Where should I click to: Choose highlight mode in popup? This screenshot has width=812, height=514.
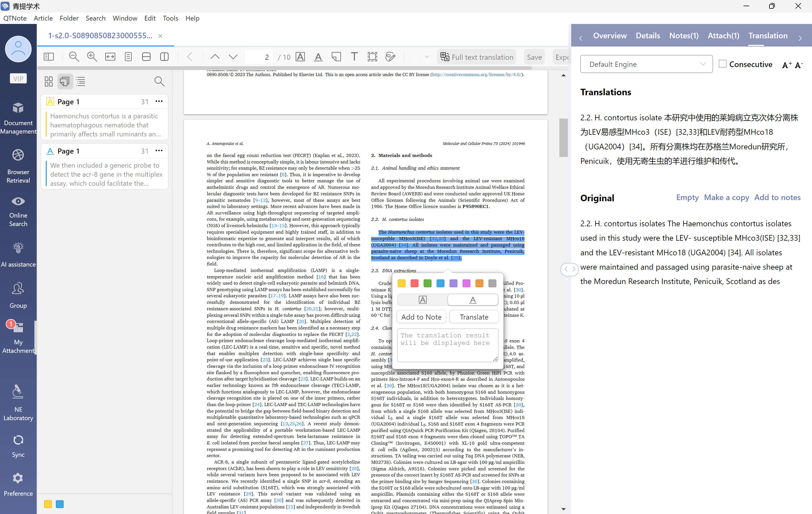pos(423,300)
